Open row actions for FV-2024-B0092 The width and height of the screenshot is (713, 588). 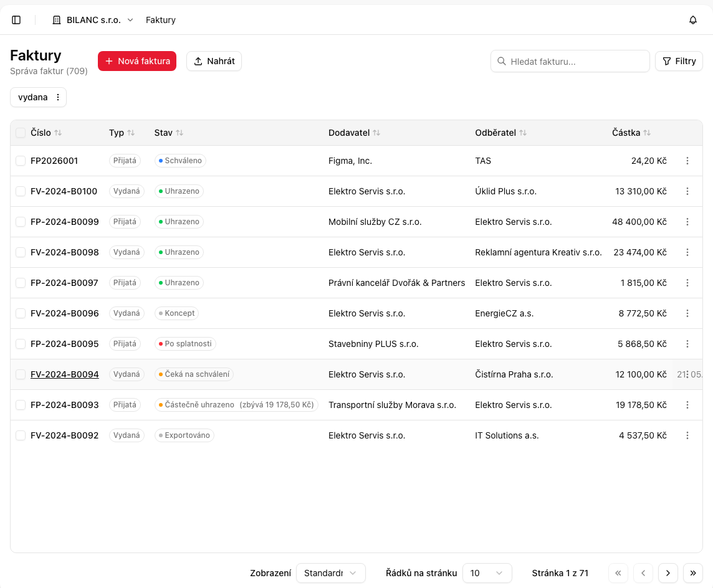687,435
